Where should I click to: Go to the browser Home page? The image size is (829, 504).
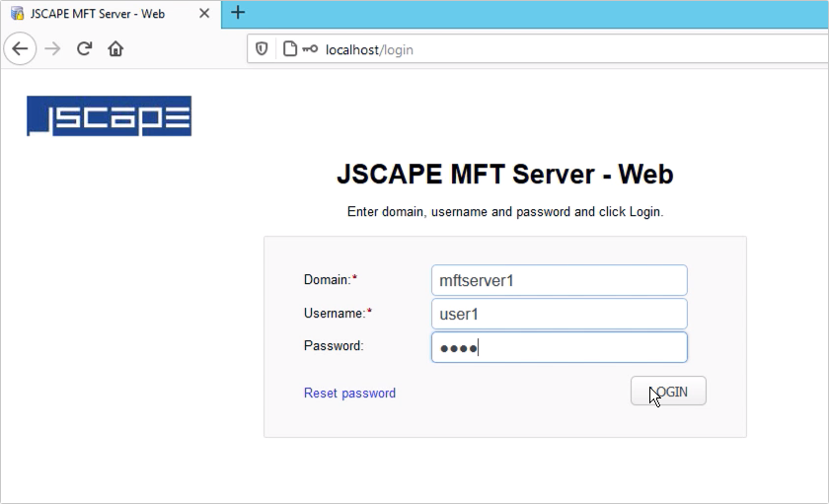coord(115,48)
